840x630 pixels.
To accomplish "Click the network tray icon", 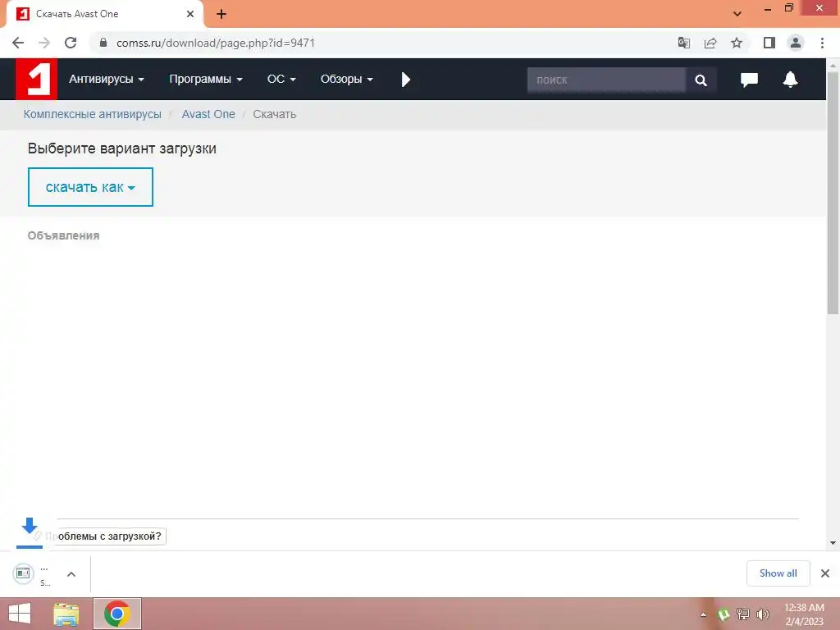I will [x=743, y=614].
